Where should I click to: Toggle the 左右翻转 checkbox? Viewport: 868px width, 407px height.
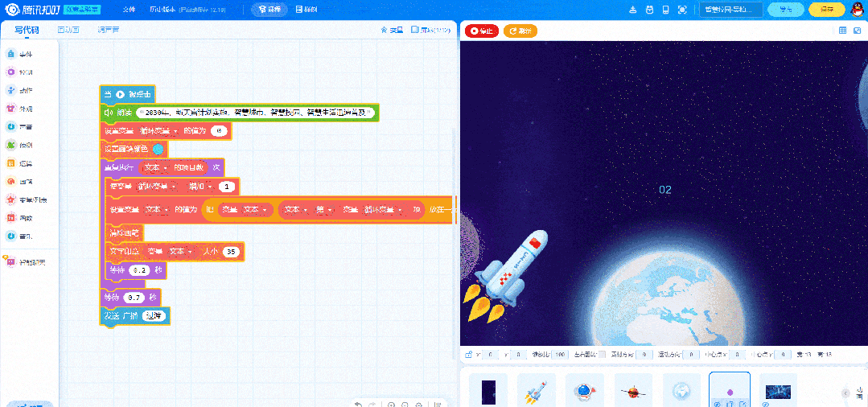(603, 355)
